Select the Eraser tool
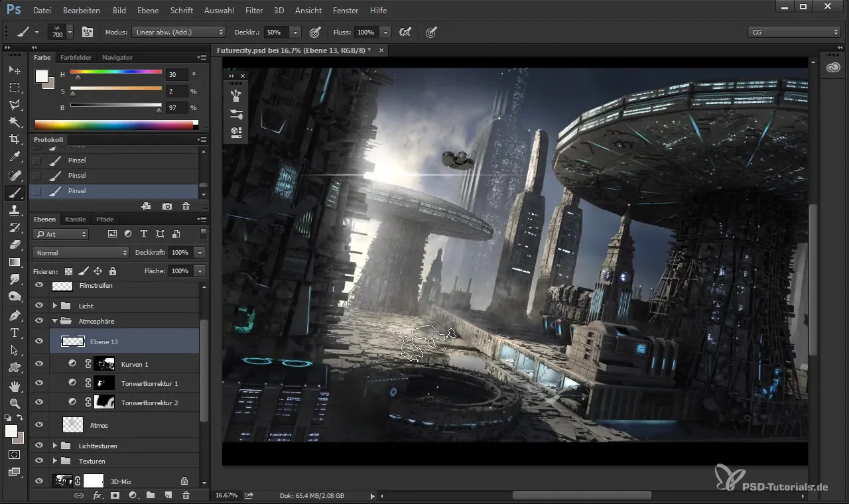Screen dimensions: 849x504 (14, 245)
